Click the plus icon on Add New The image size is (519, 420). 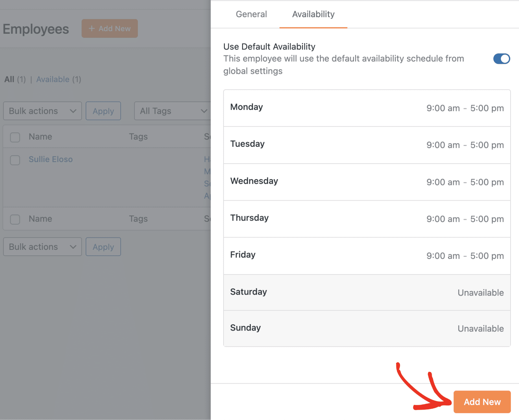point(91,29)
